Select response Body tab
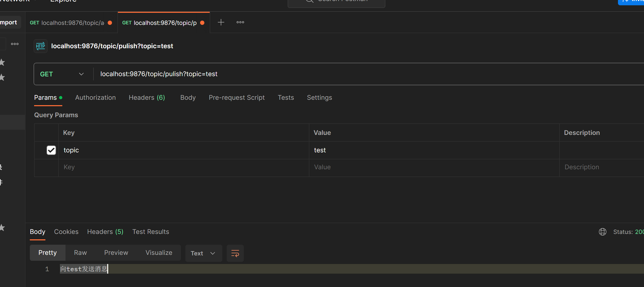The width and height of the screenshot is (644, 287). 38,232
